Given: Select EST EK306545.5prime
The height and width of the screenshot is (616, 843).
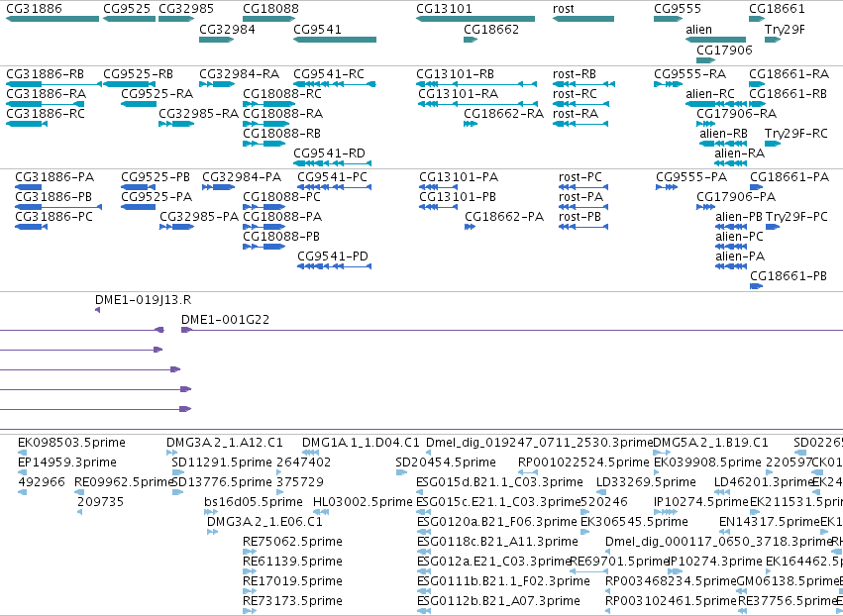Looking at the screenshot, I should point(584,532).
